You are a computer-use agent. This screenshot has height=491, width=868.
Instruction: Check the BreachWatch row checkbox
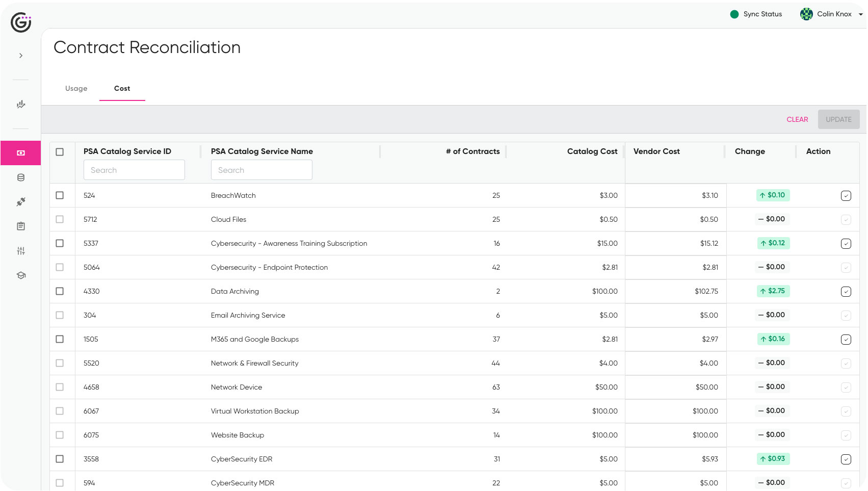coord(60,195)
